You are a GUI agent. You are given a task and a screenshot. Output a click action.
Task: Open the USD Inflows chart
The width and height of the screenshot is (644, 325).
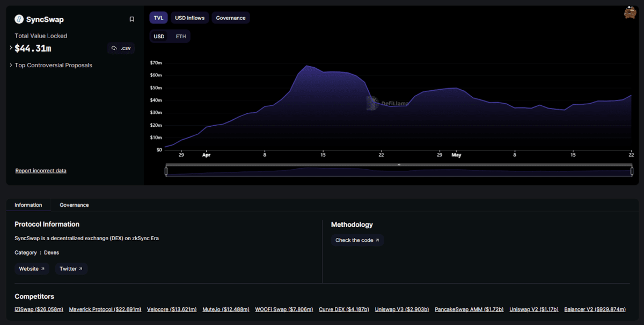(x=189, y=17)
